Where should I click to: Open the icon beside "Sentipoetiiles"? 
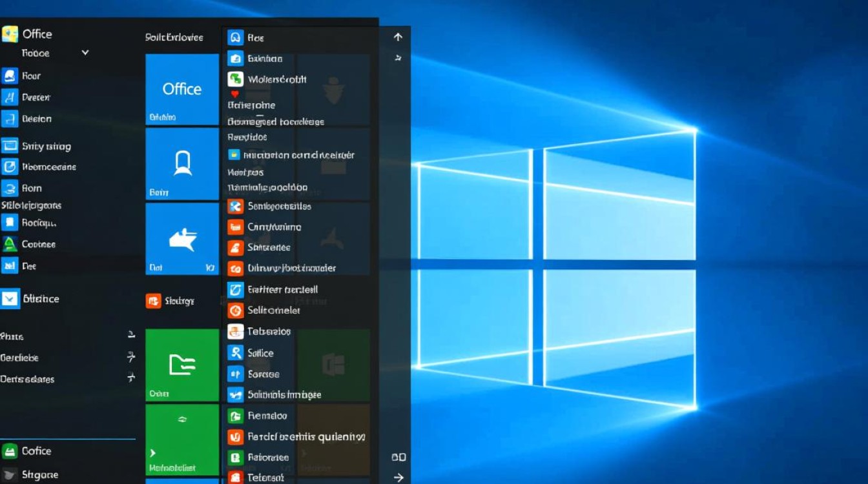[235, 207]
